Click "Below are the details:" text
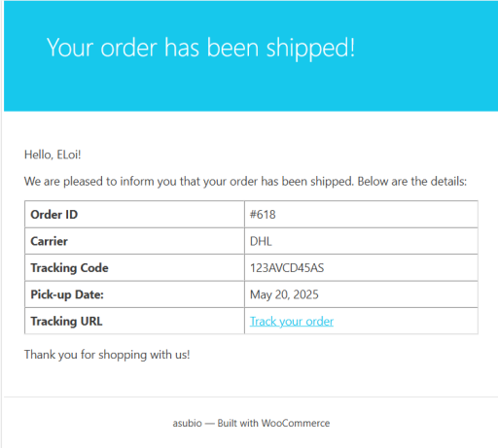 (x=412, y=182)
